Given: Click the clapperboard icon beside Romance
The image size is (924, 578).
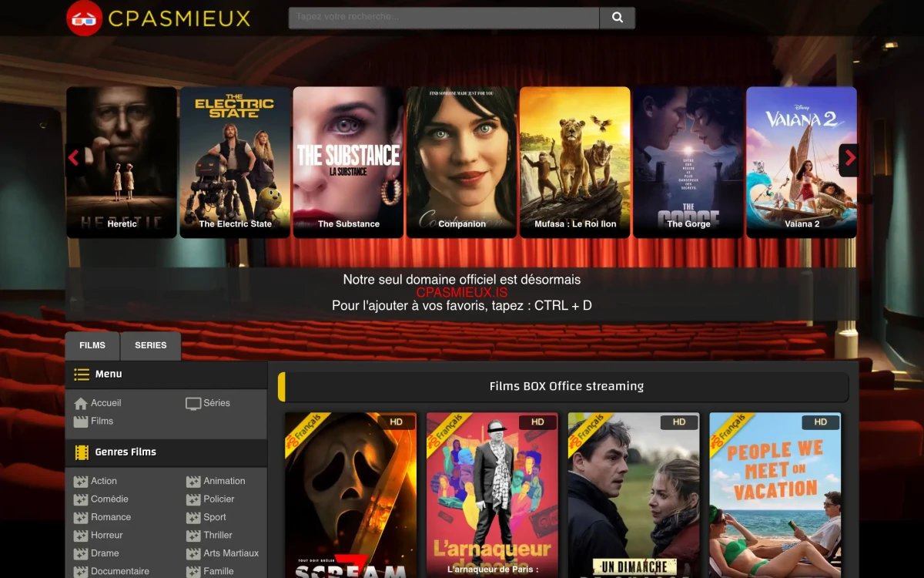Looking at the screenshot, I should (x=81, y=518).
